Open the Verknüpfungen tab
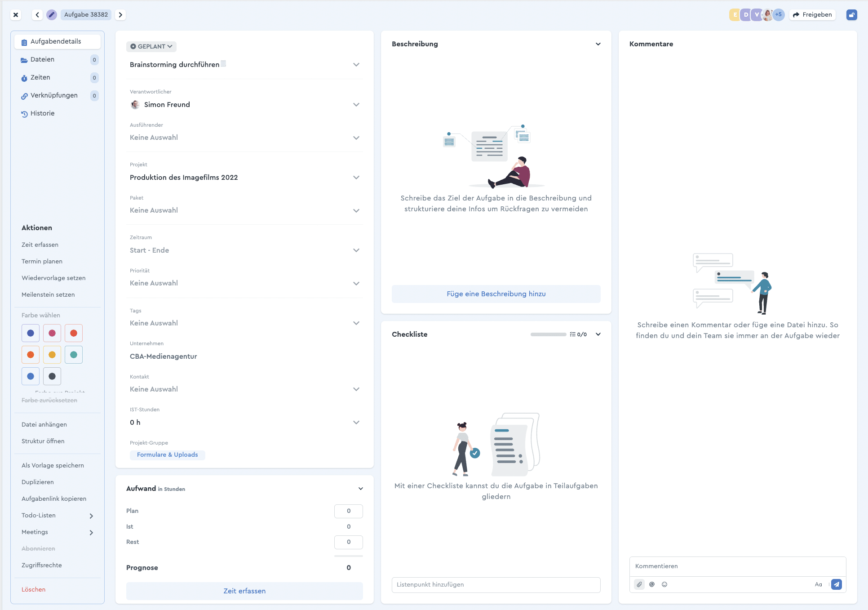The height and width of the screenshot is (610, 868). pyautogui.click(x=58, y=95)
